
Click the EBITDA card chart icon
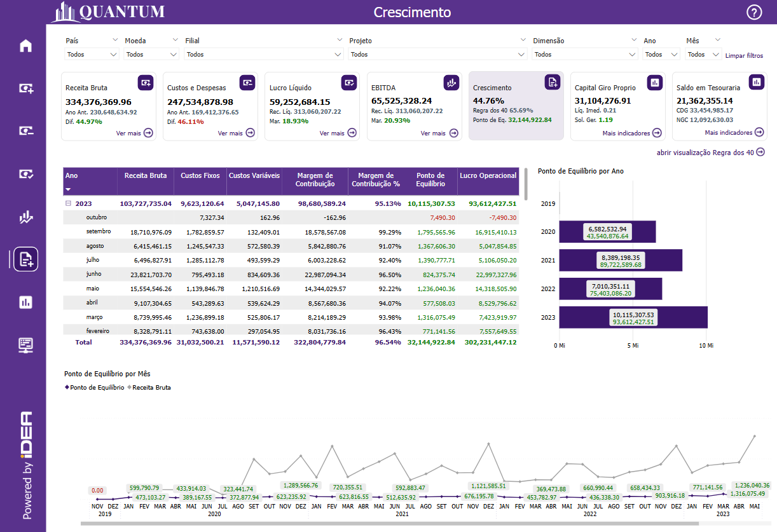tap(451, 82)
